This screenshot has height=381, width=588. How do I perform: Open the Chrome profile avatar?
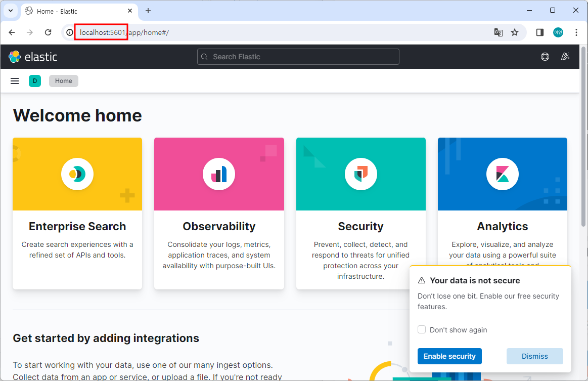coord(558,32)
